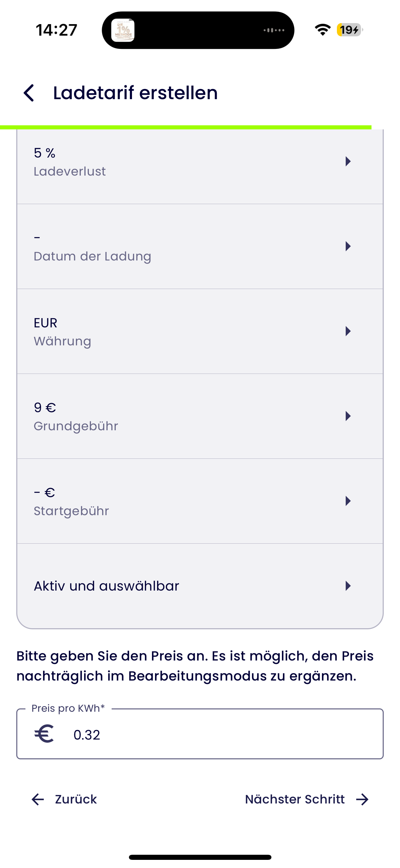The width and height of the screenshot is (400, 868).
Task: Expand the Ladeverlust arrow
Action: [x=348, y=161]
